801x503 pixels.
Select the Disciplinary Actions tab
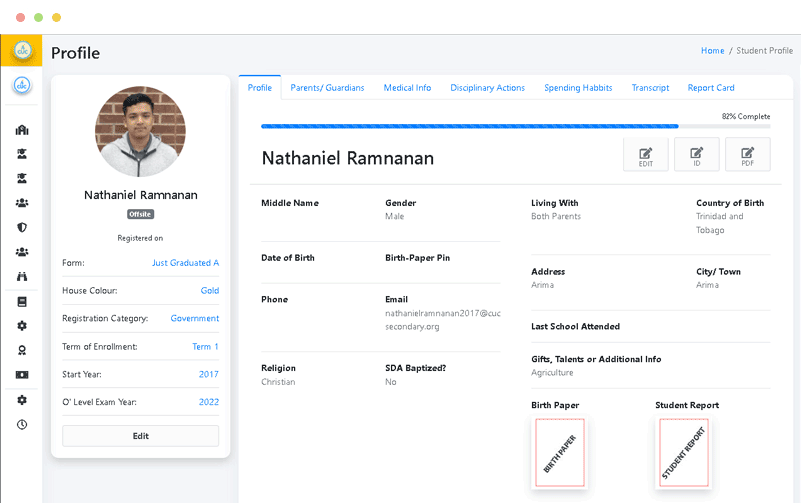pos(487,88)
